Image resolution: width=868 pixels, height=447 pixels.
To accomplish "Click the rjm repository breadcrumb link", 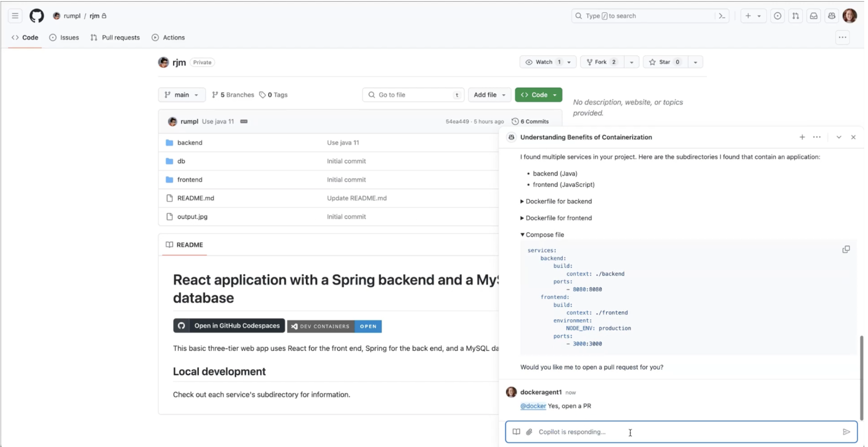I will point(94,16).
